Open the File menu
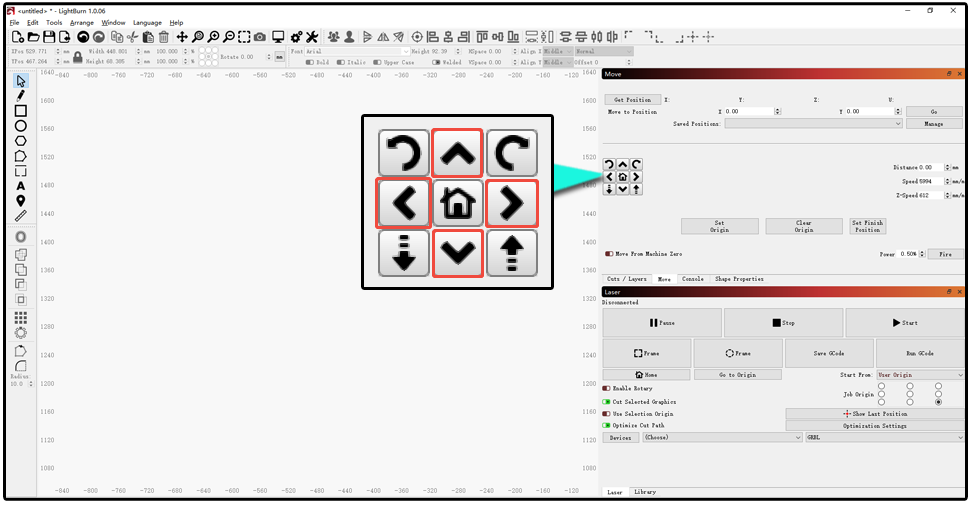 (x=14, y=22)
